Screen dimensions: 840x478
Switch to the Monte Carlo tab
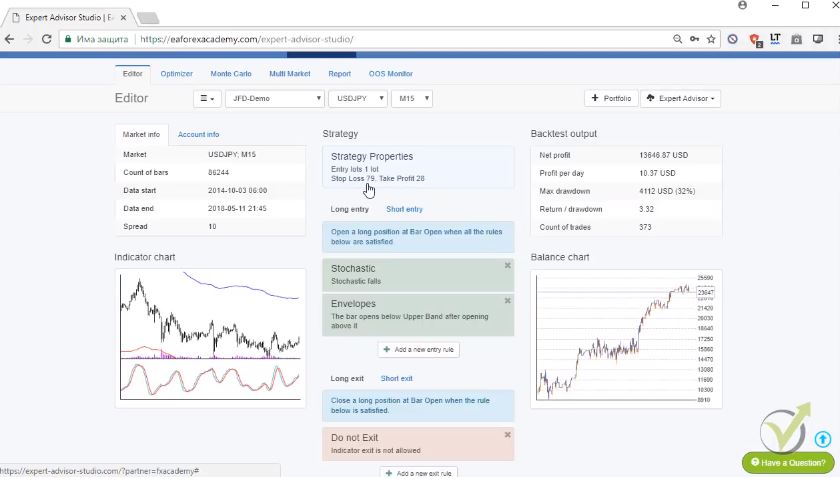230,74
